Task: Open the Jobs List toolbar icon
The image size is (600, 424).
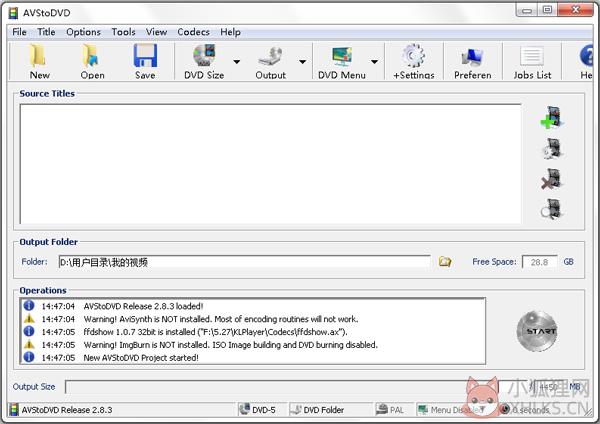Action: pos(532,56)
